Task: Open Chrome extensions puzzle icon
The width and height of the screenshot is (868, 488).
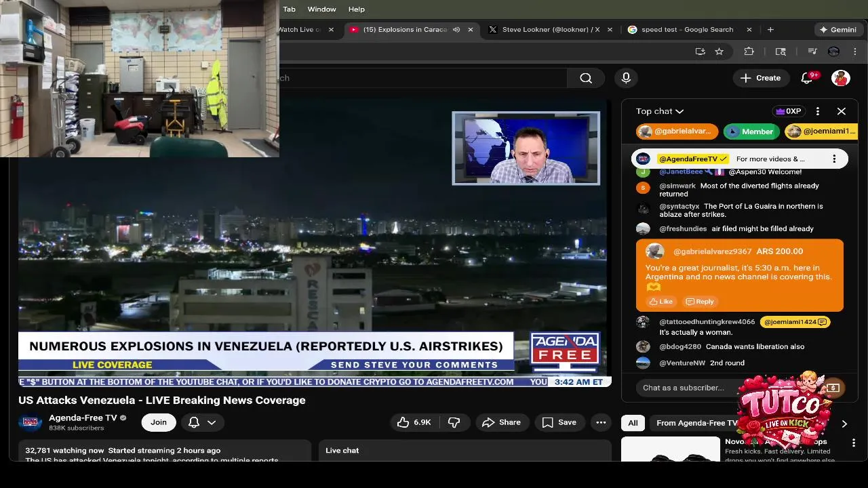Action: click(749, 52)
